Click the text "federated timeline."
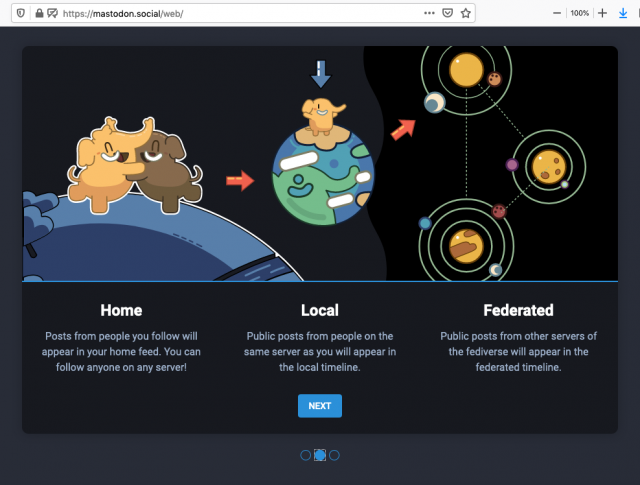This screenshot has width=640, height=485. click(518, 367)
